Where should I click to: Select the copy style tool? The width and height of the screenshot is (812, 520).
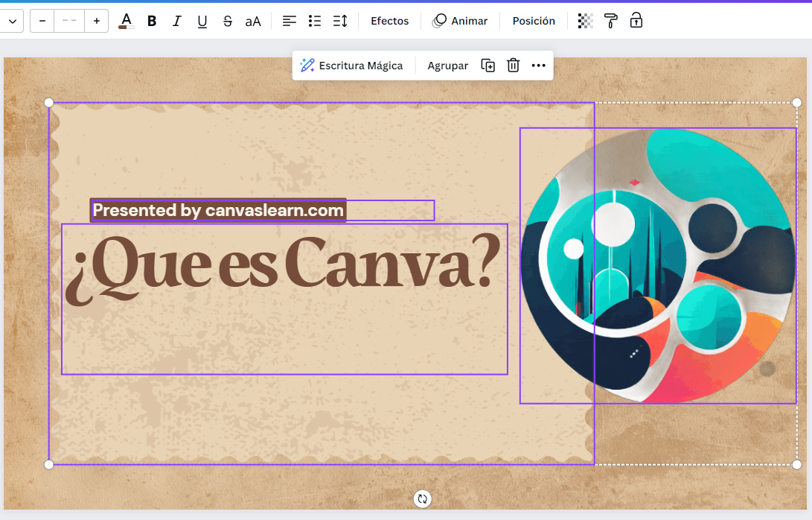[x=610, y=21]
